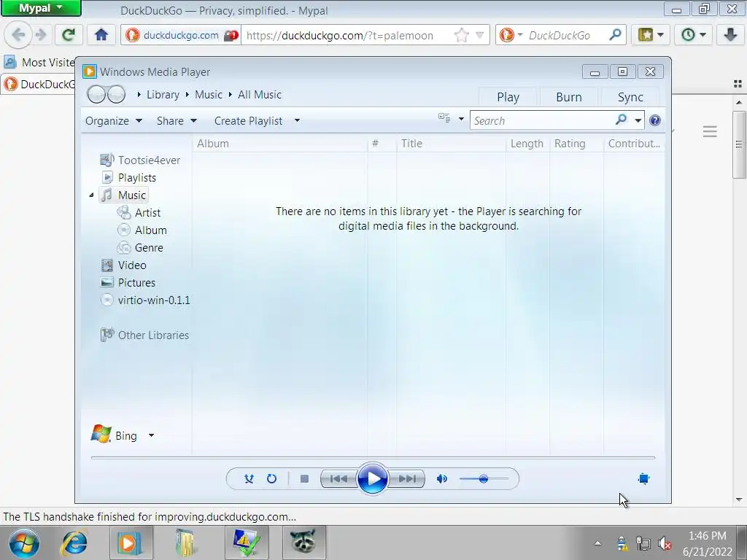
Task: Open search options dropdown arrow
Action: click(x=638, y=120)
